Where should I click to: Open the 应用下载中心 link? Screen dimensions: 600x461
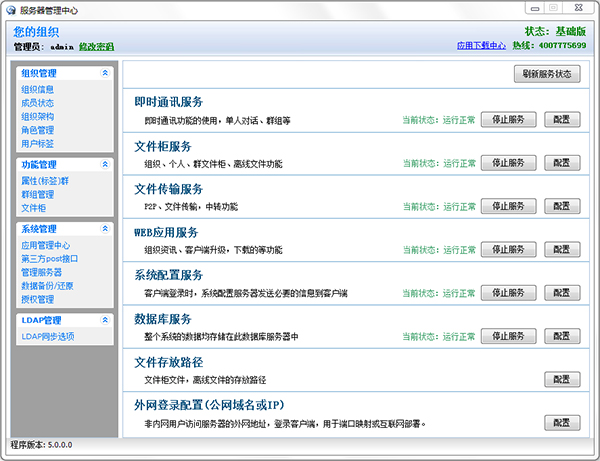click(x=482, y=46)
